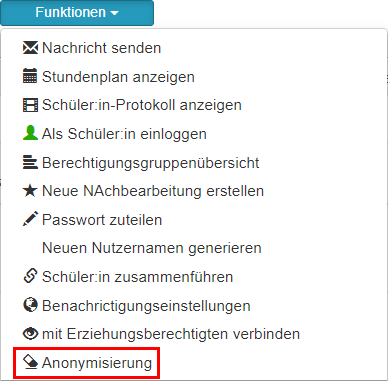Screen dimensions: 388x381
Task: Click the green user icon to log in
Action: 30,133
